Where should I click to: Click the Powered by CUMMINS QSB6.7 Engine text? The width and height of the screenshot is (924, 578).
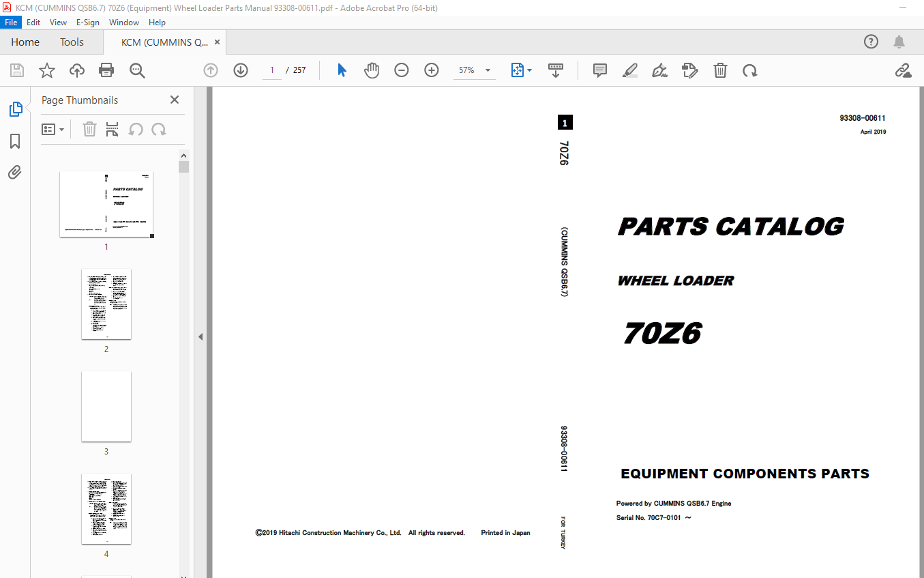point(674,504)
